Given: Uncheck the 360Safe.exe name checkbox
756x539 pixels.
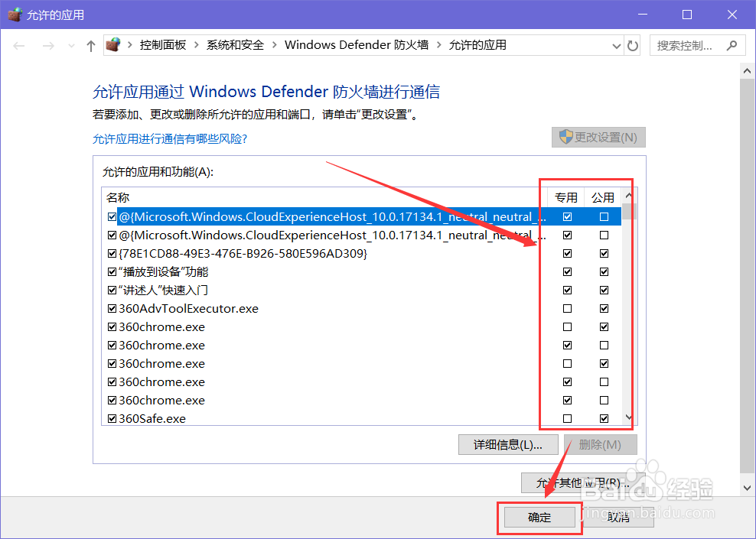Looking at the screenshot, I should [x=112, y=418].
